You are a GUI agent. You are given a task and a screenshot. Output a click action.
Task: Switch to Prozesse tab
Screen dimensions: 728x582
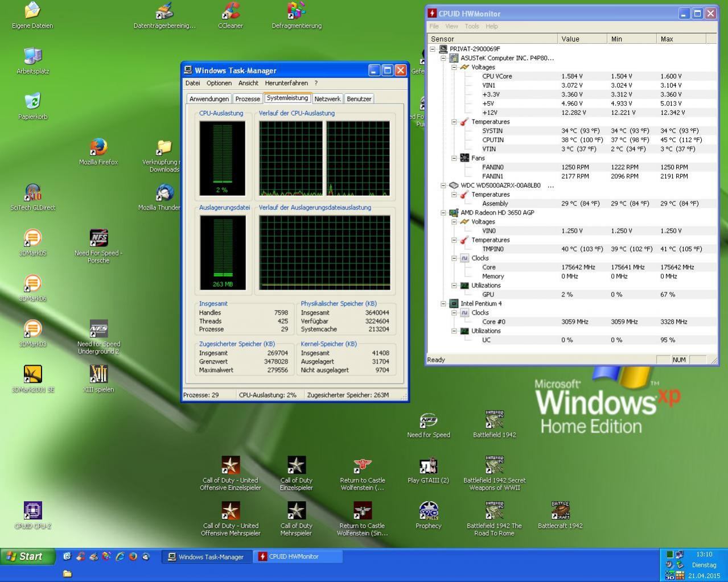tap(248, 99)
